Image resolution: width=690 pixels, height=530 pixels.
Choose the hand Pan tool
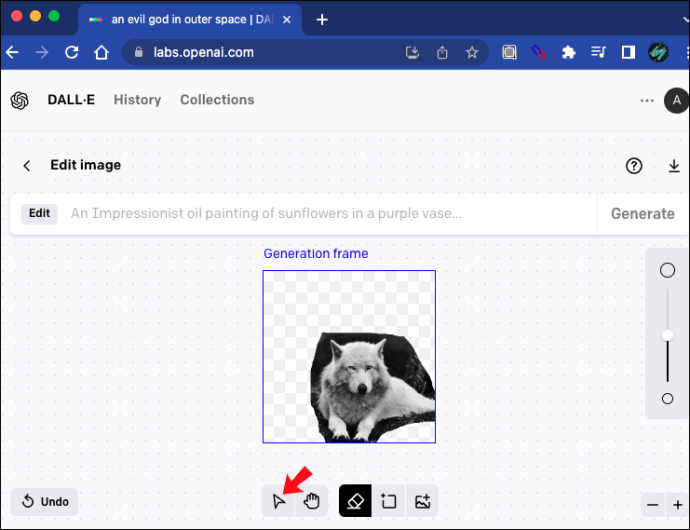[x=311, y=501]
